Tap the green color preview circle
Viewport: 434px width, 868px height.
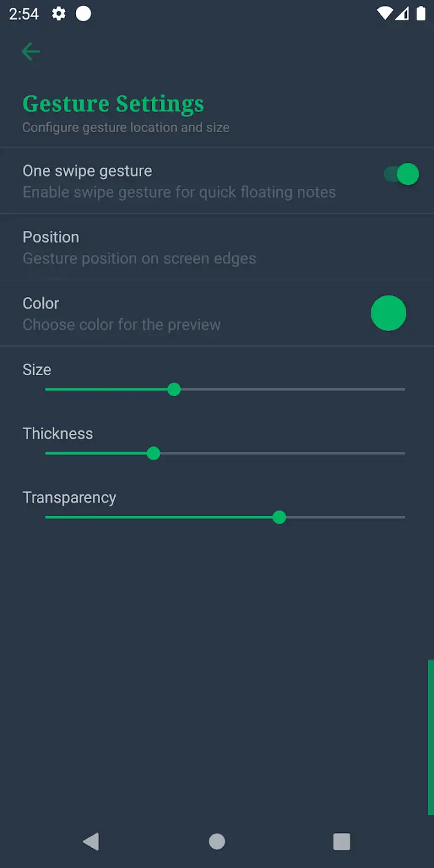[388, 313]
